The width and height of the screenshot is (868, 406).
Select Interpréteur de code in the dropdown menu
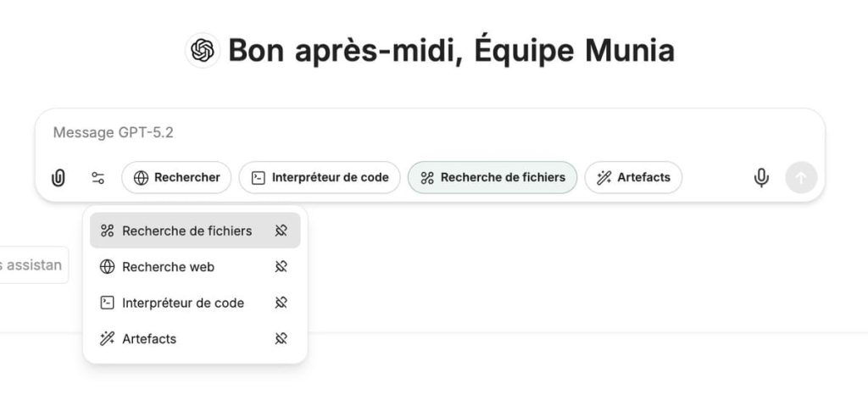click(182, 303)
